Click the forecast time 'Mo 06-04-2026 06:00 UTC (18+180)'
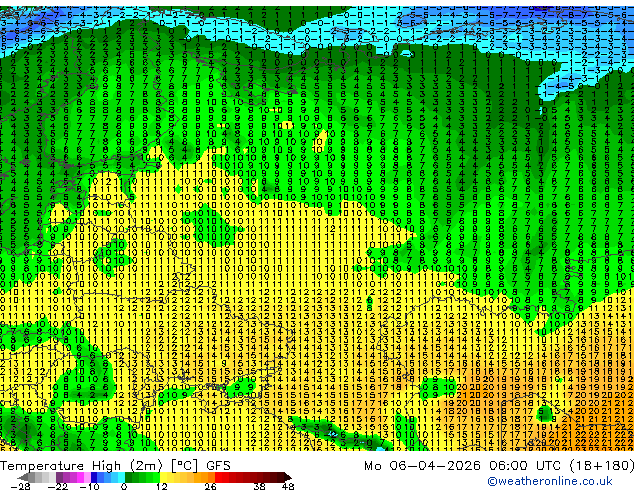The image size is (634, 490). (x=499, y=466)
